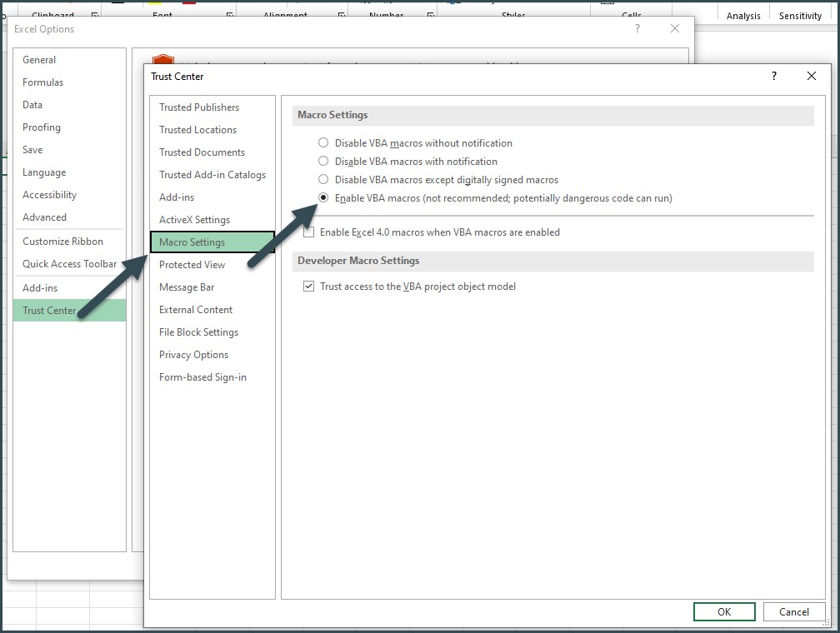This screenshot has height=633, width=840.
Task: Cancel the Trust Center dialog
Action: pyautogui.click(x=793, y=611)
